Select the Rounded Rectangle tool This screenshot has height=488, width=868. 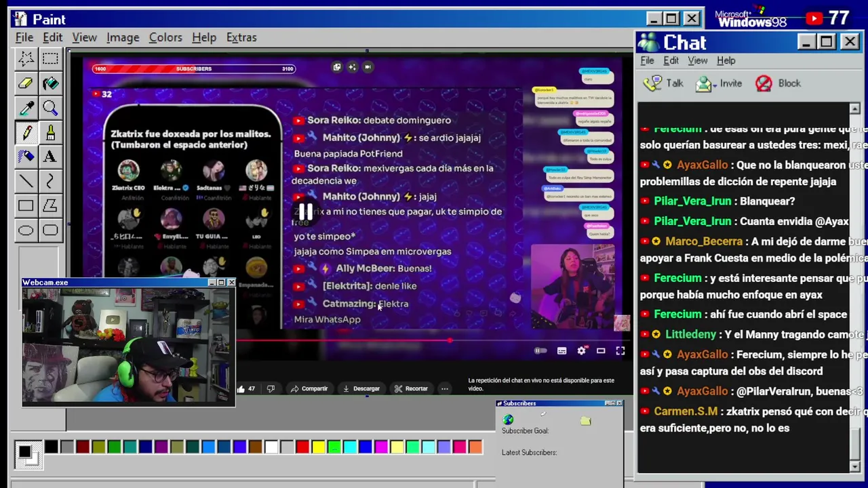point(50,230)
